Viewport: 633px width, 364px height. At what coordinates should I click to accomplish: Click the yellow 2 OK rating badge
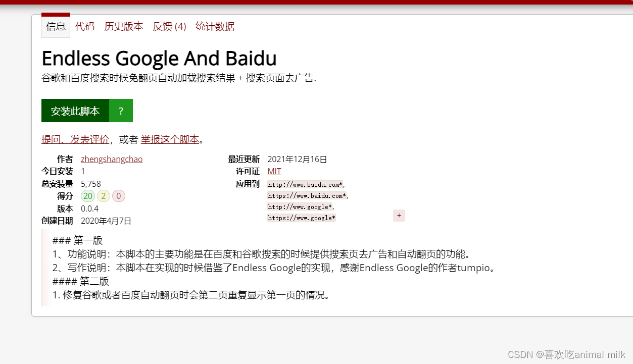pyautogui.click(x=104, y=196)
